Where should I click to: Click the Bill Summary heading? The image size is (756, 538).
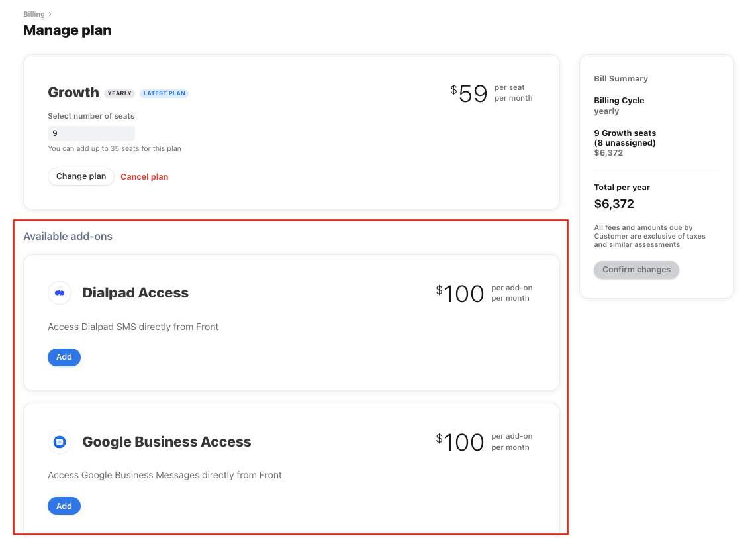621,78
